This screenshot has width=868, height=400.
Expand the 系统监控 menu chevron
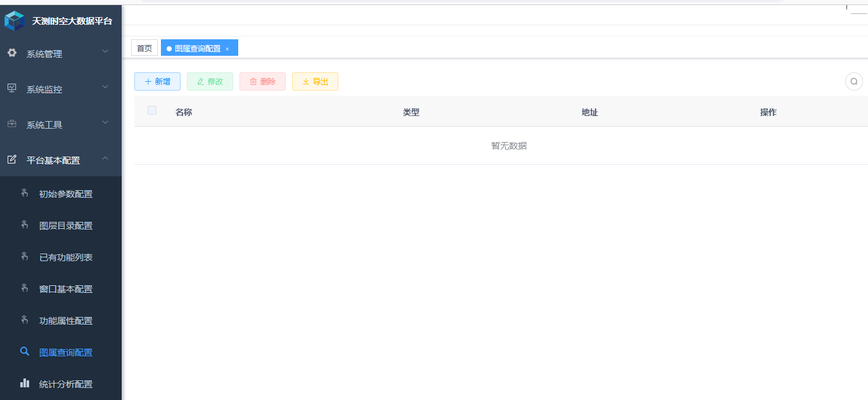pos(105,87)
